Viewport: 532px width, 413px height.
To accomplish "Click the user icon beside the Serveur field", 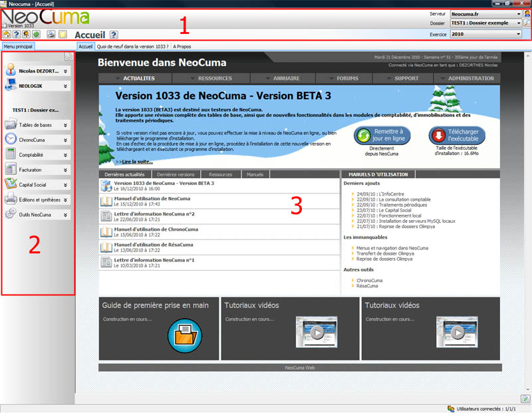I will tap(527, 14).
